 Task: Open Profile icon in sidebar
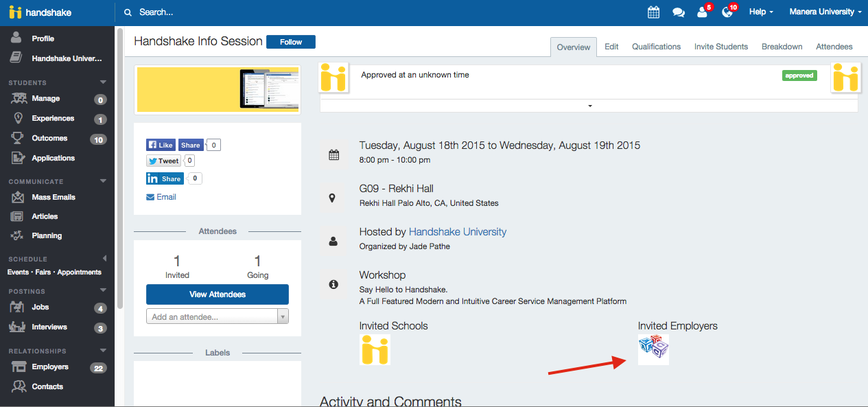pos(17,38)
